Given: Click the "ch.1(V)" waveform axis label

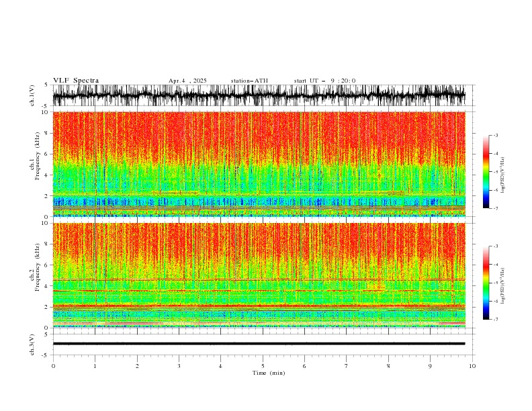Looking at the screenshot, I should 32,95.
